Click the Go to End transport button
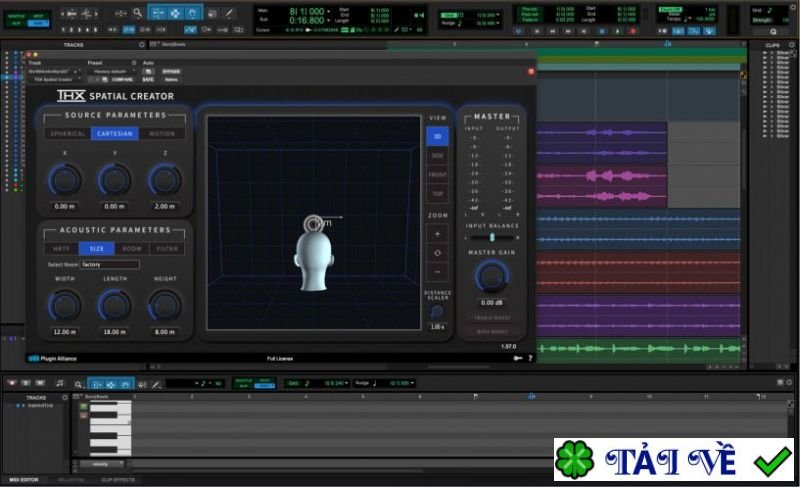 click(x=583, y=31)
